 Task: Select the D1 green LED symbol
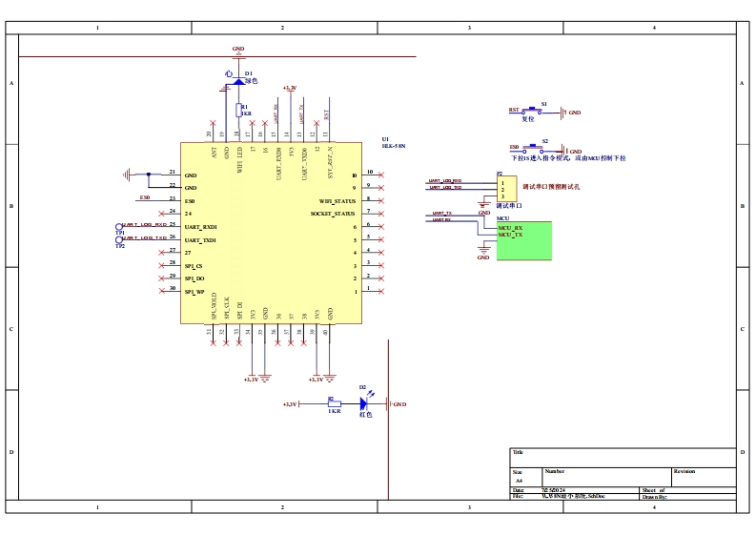coord(238,81)
